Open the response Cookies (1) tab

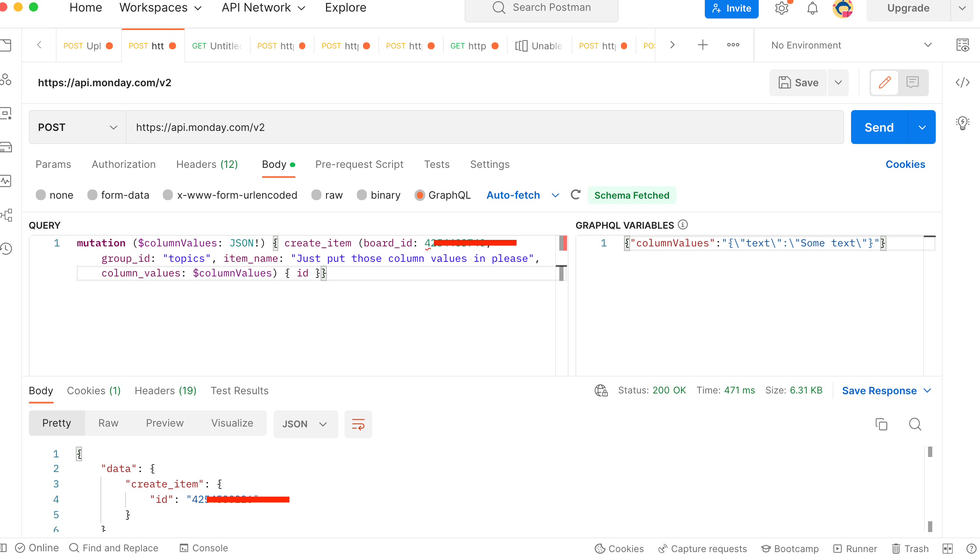click(x=94, y=390)
